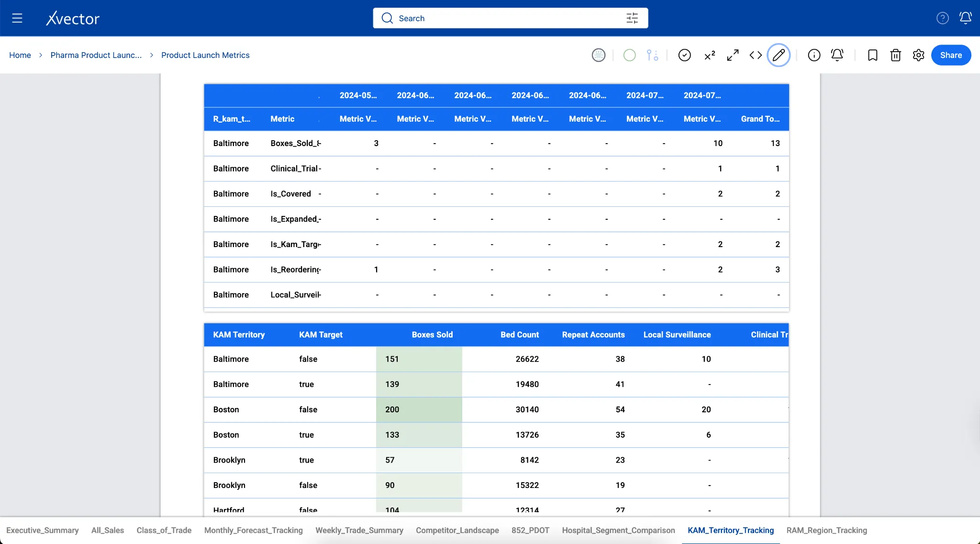
Task: Switch to RAM_Region_Tracking tab
Action: click(827, 530)
